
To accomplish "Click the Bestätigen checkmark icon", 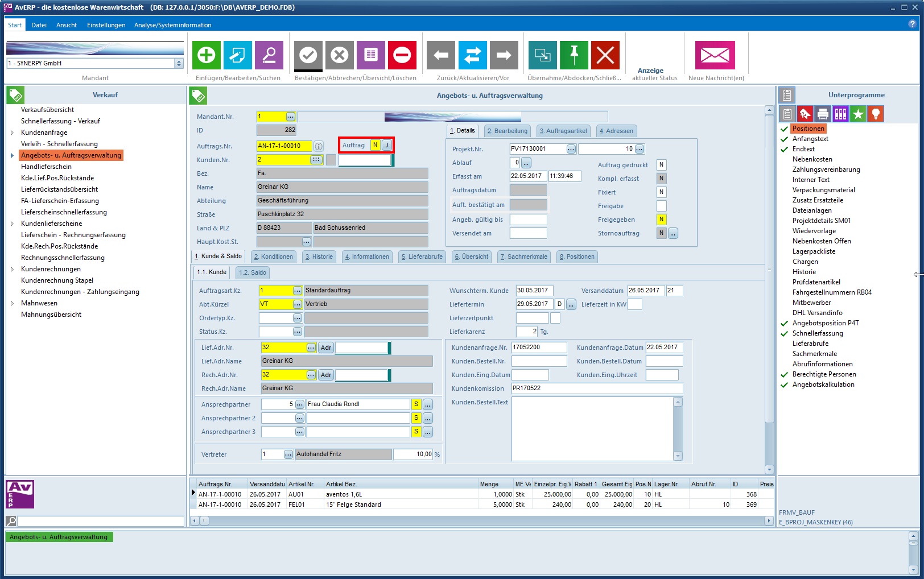I will [x=308, y=55].
